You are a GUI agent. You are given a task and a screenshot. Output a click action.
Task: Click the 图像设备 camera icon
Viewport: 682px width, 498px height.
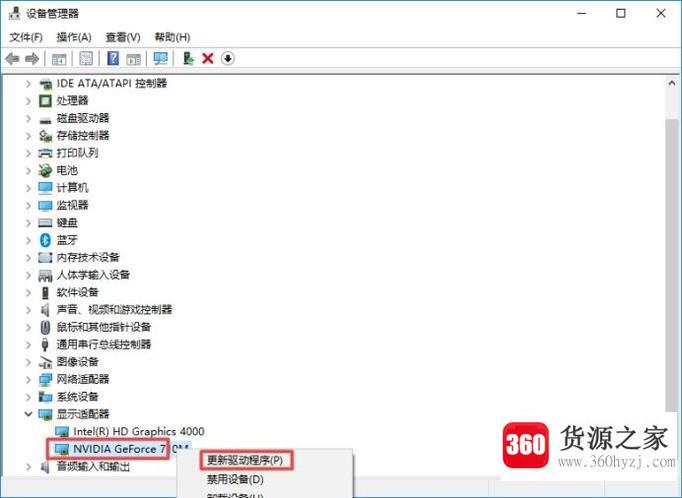[45, 362]
